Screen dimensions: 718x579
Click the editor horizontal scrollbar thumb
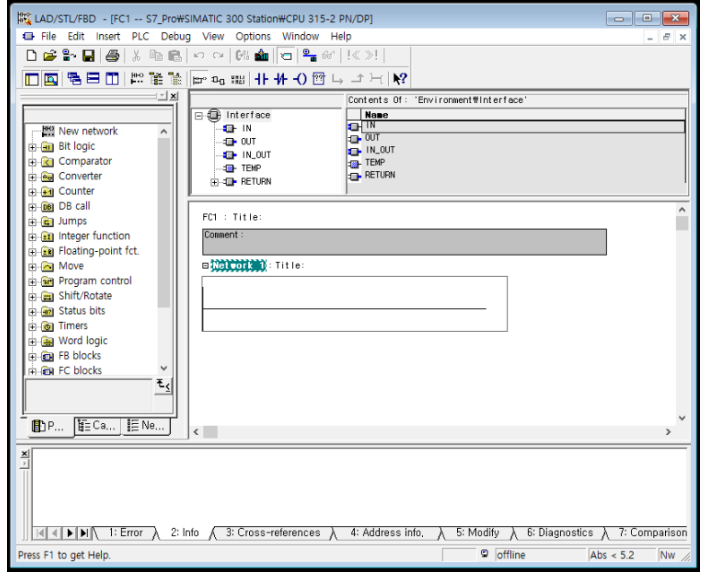(x=210, y=432)
